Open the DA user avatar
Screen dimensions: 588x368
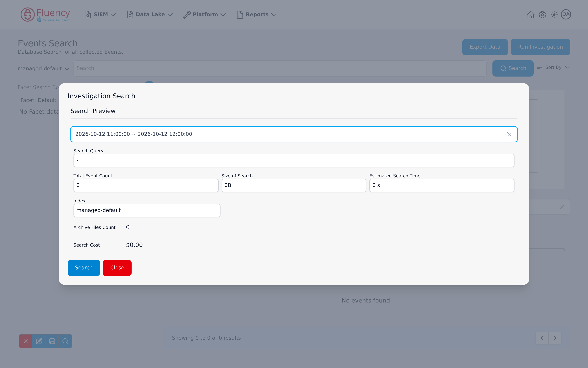(x=566, y=14)
